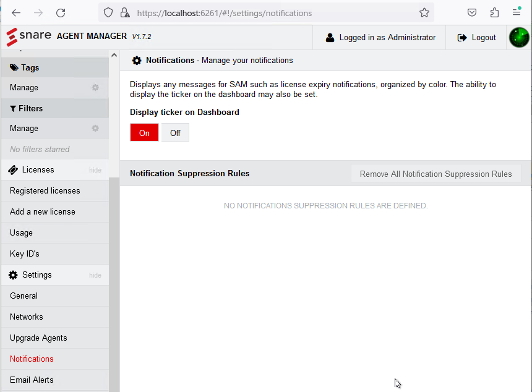Open Manage under Tags
The image size is (532, 392).
click(55, 87)
